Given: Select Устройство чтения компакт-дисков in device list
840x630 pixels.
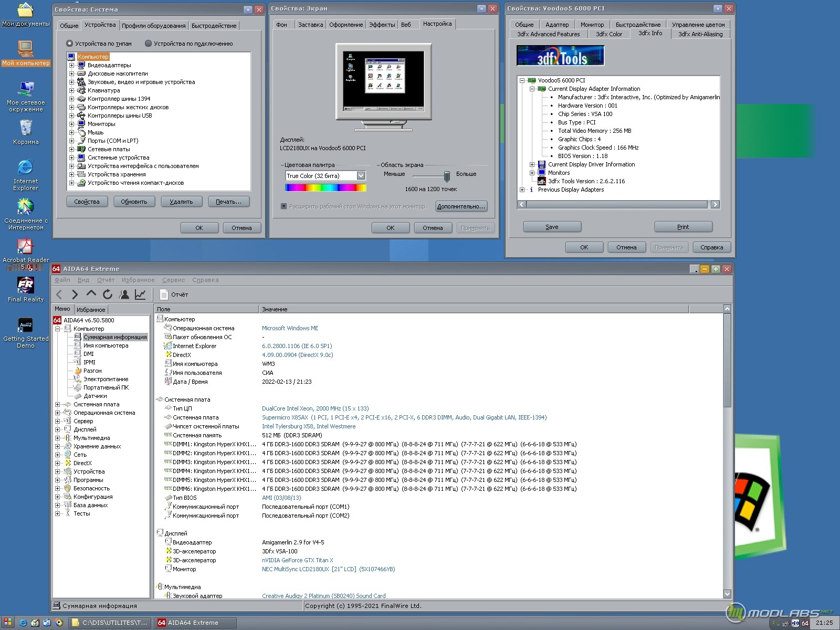Looking at the screenshot, I should (x=135, y=183).
